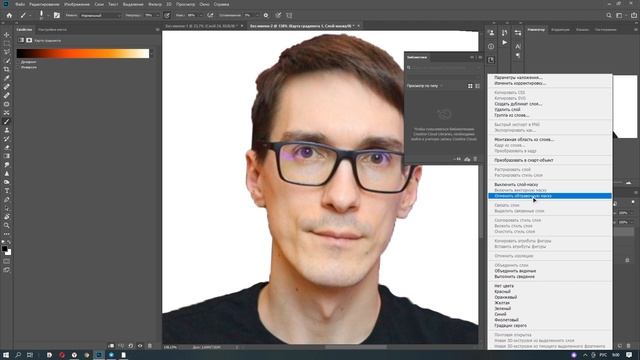
Task: Click the Libraries search input field
Action: pos(443,68)
